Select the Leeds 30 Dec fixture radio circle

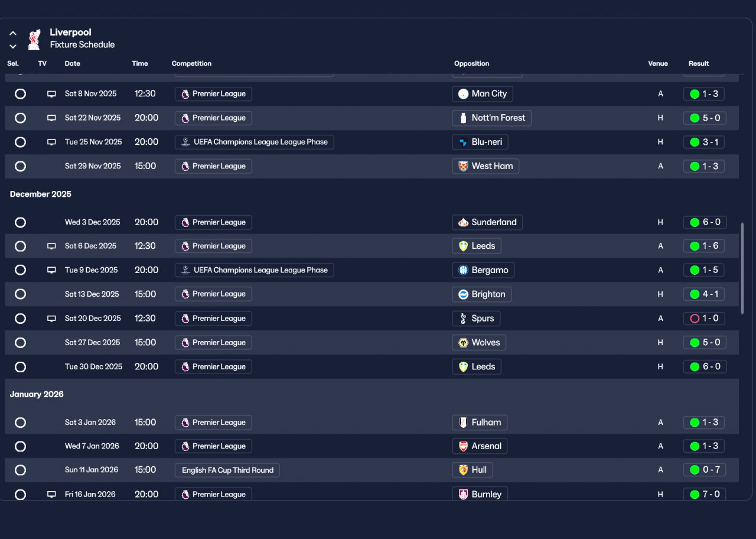click(x=20, y=367)
